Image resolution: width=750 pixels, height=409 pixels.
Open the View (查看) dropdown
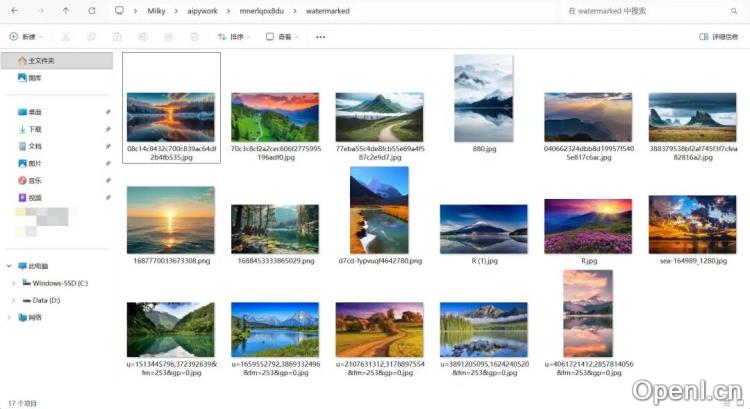pos(282,37)
